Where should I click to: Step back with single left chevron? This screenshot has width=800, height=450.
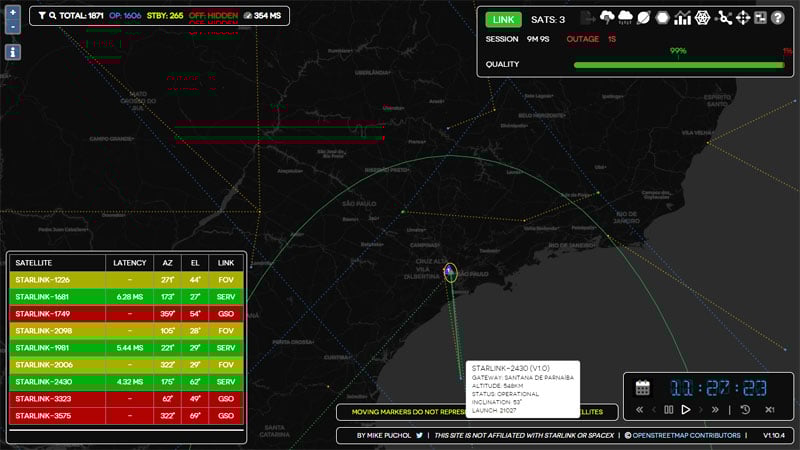pyautogui.click(x=654, y=410)
